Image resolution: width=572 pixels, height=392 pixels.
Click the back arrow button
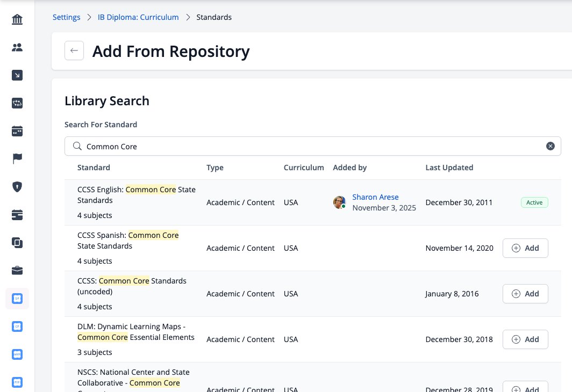tap(74, 50)
